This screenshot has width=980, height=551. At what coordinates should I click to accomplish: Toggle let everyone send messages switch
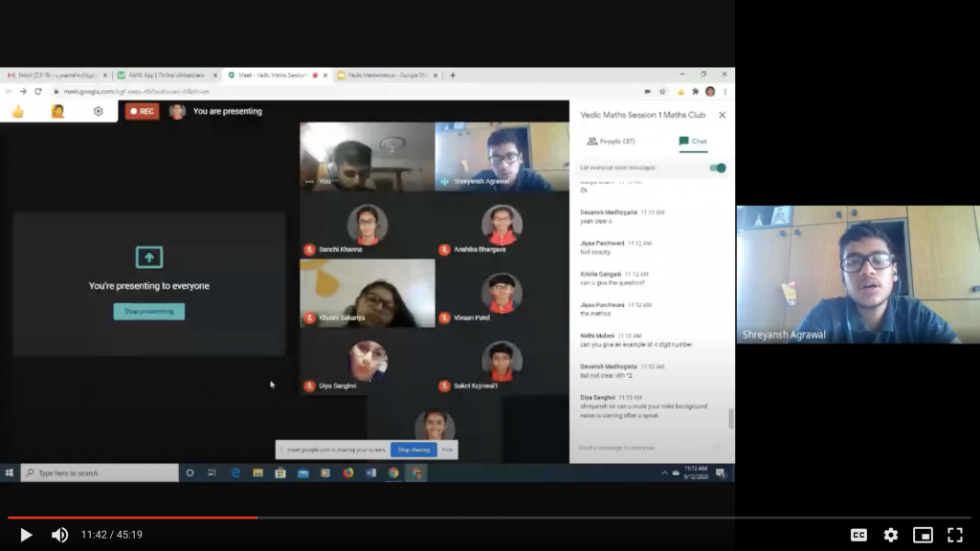[718, 168]
